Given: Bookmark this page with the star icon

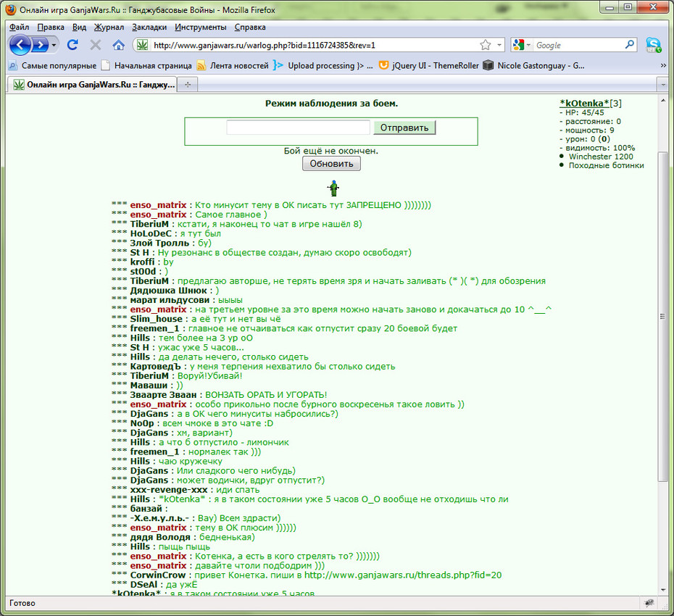Looking at the screenshot, I should pyautogui.click(x=486, y=45).
